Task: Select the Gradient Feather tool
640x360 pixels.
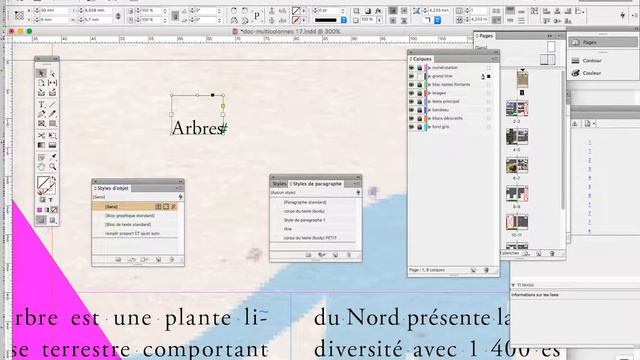Action: point(53,145)
